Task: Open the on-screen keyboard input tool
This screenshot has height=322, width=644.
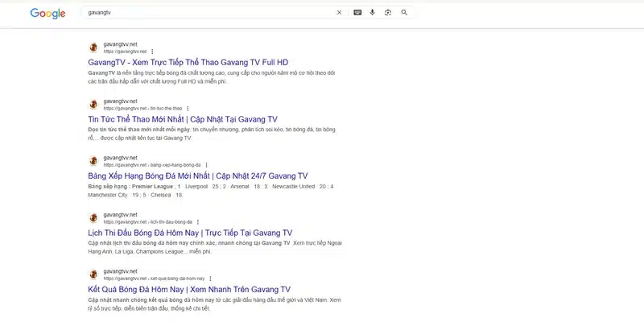Action: [x=357, y=13]
